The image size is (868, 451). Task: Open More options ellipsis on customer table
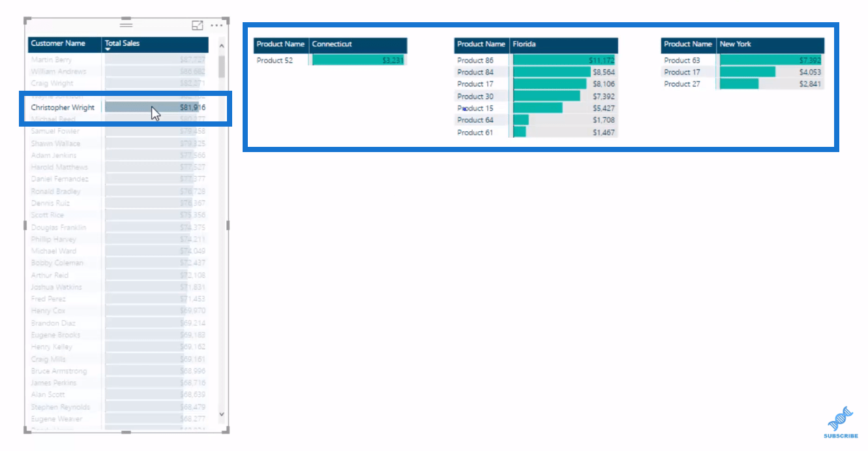tap(217, 25)
